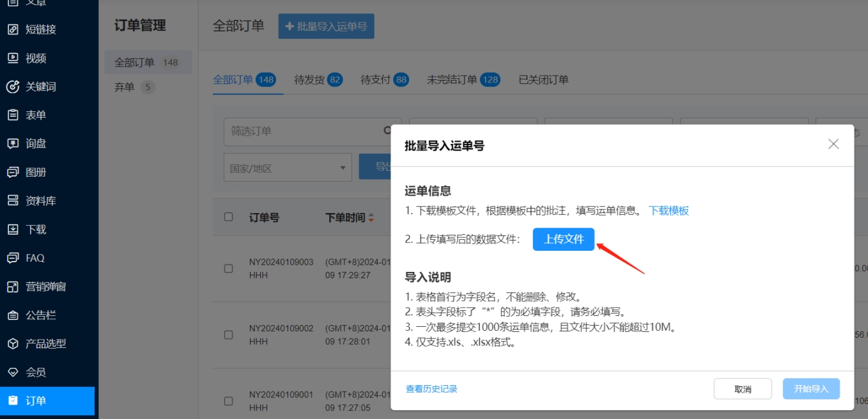Open the 会员 member diamond icon
Image resolution: width=868 pixels, height=419 pixels.
click(13, 372)
